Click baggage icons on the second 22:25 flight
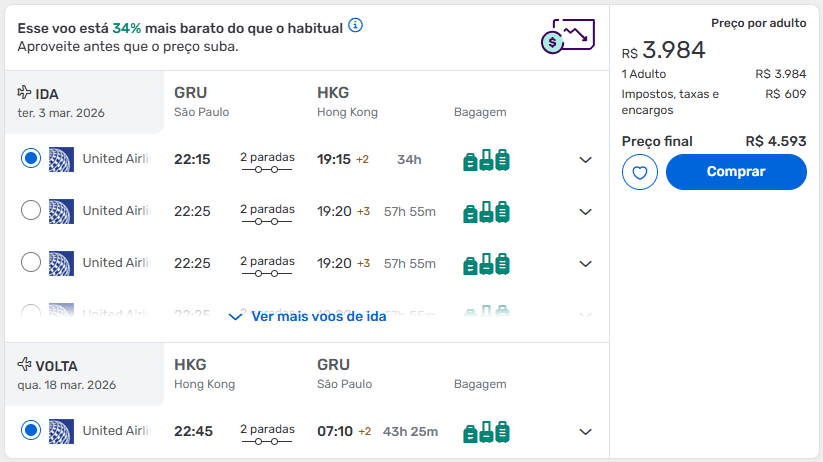The height and width of the screenshot is (462, 823). point(486,264)
